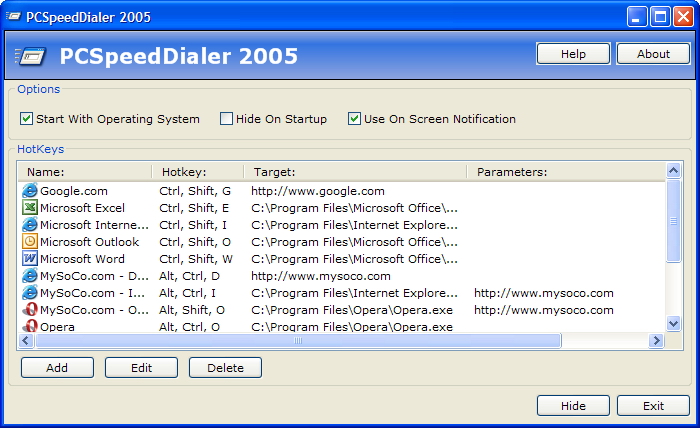Click the Ctrl, Shift, E hotkey cell

click(194, 208)
